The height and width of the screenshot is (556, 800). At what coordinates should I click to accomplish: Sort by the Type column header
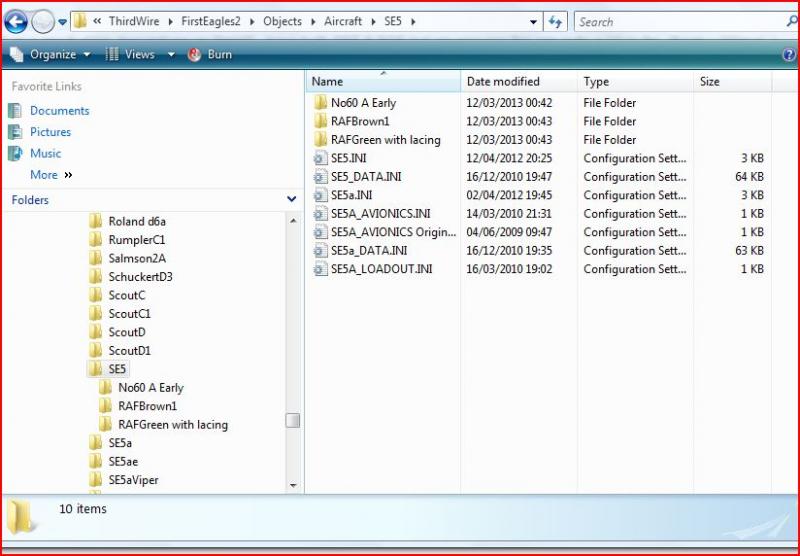coord(635,82)
